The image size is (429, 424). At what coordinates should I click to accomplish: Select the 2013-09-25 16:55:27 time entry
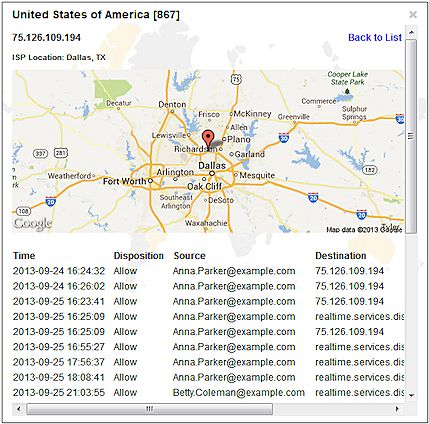59,347
